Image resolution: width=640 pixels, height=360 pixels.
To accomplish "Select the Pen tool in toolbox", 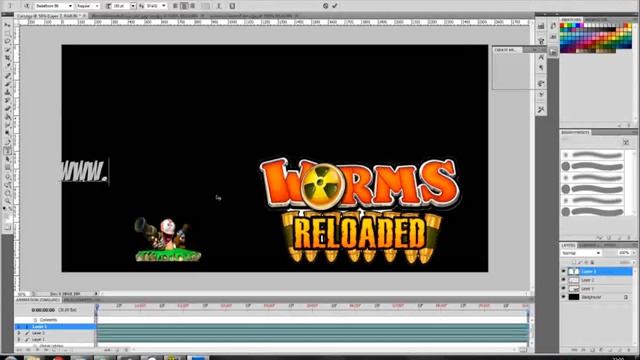I will click(7, 142).
